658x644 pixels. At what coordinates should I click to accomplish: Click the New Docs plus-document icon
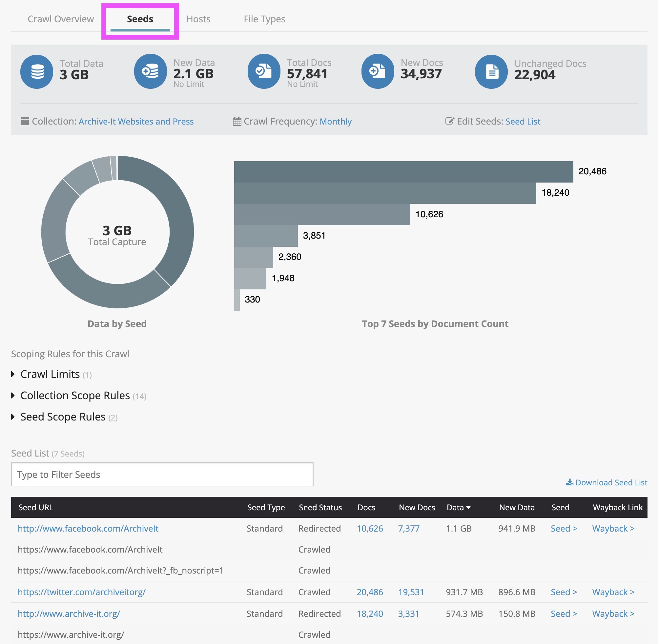378,71
